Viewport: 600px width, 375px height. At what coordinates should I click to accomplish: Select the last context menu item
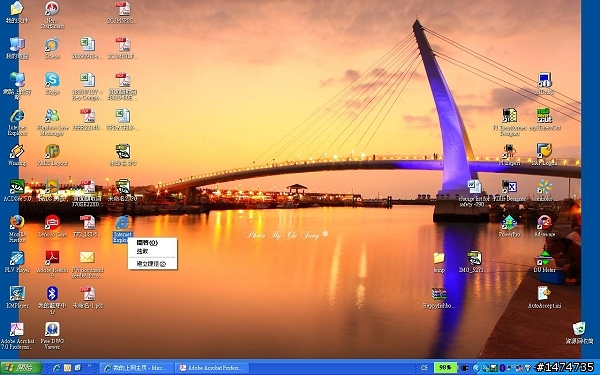point(152,264)
